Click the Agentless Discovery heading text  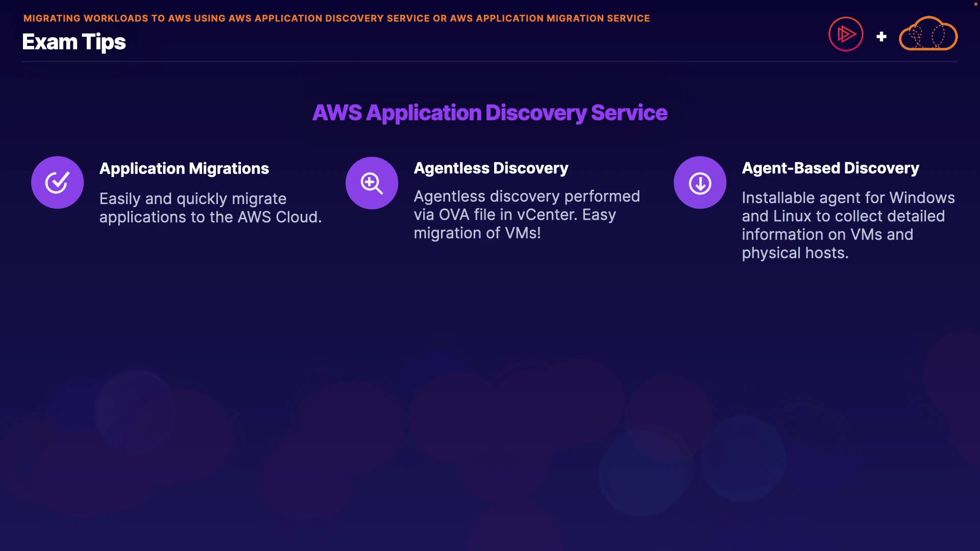coord(491,168)
